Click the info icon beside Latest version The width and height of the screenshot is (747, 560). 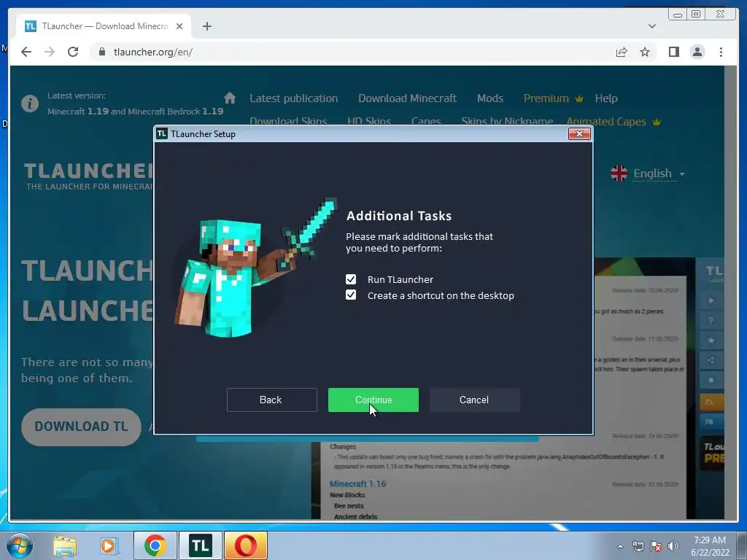[29, 104]
